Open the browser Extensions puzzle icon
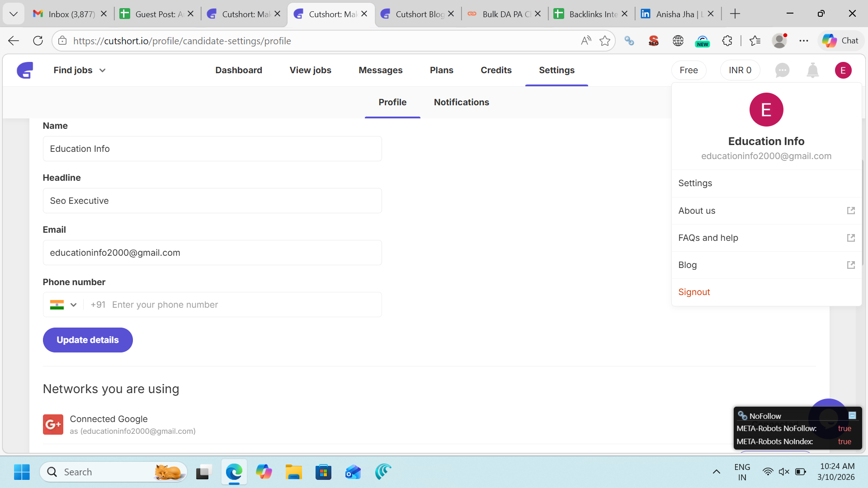Image resolution: width=868 pixels, height=488 pixels. (x=727, y=41)
